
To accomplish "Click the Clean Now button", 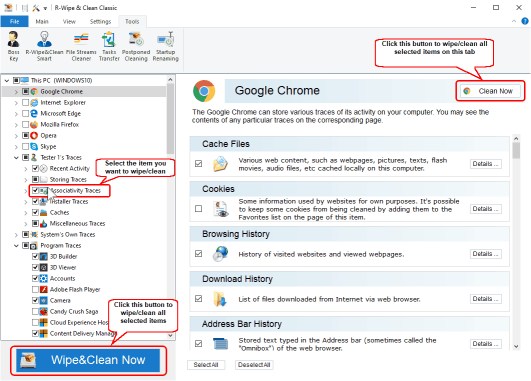I will (x=490, y=91).
